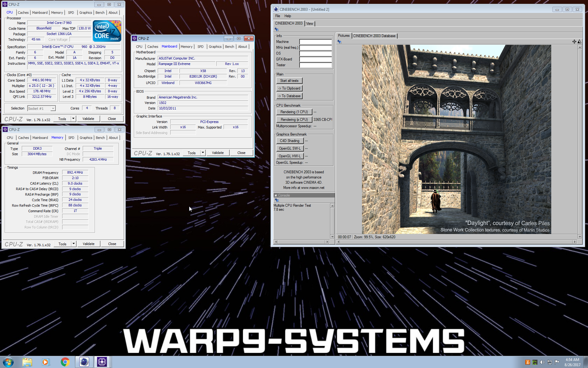Click the OS input field

click(x=315, y=53)
